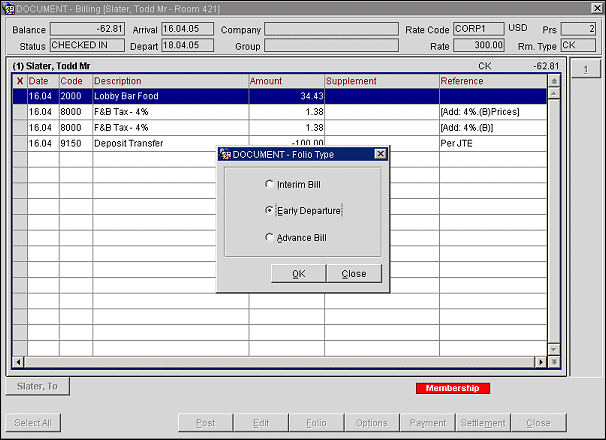606x440 pixels.
Task: Select the Lobby Bar Food transaction row
Action: pos(150,96)
